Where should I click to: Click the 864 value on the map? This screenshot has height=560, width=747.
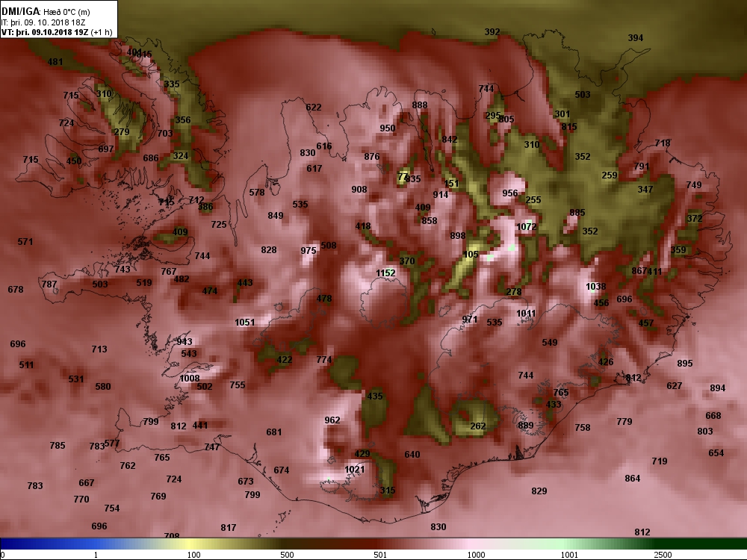632,479
